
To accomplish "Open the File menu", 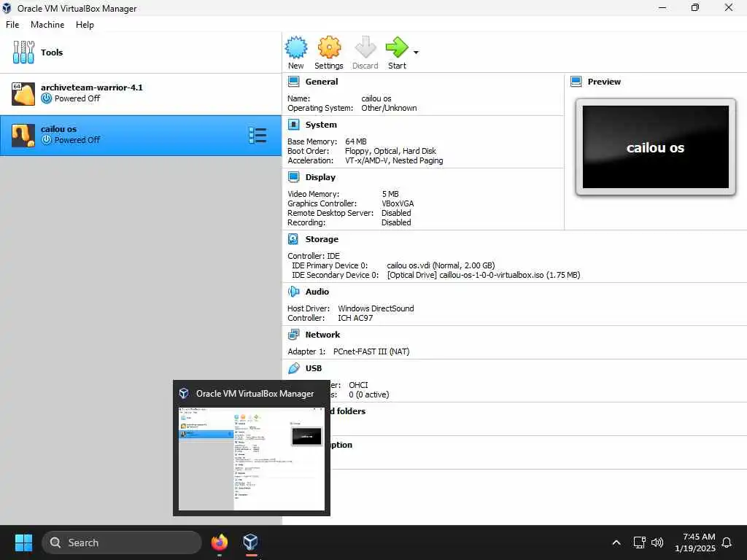I will pyautogui.click(x=12, y=25).
